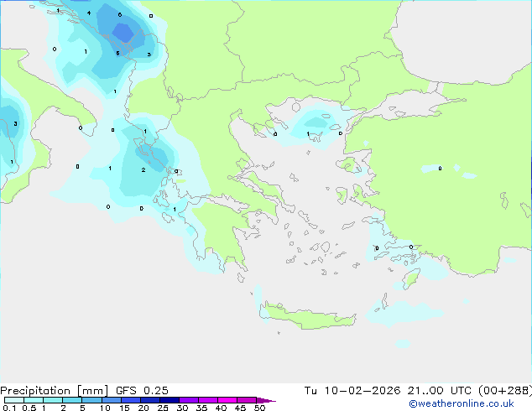This screenshot has height=411, width=532.
Task: Click the arrow tip past 50 on legend
Action: (x=266, y=400)
